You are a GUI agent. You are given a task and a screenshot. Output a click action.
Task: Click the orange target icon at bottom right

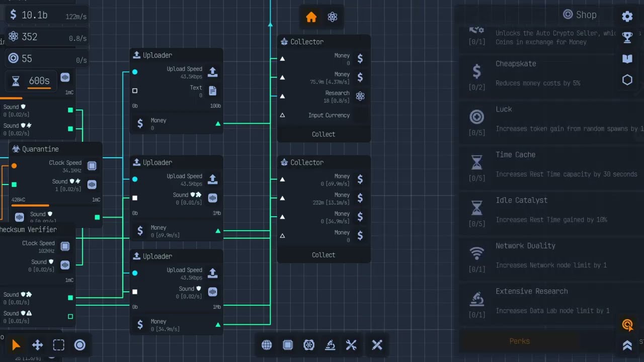[627, 325]
